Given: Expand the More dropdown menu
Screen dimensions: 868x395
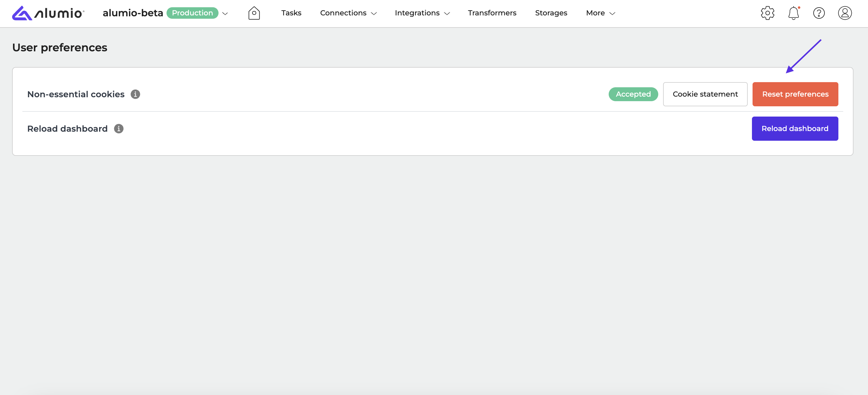Looking at the screenshot, I should [x=601, y=13].
